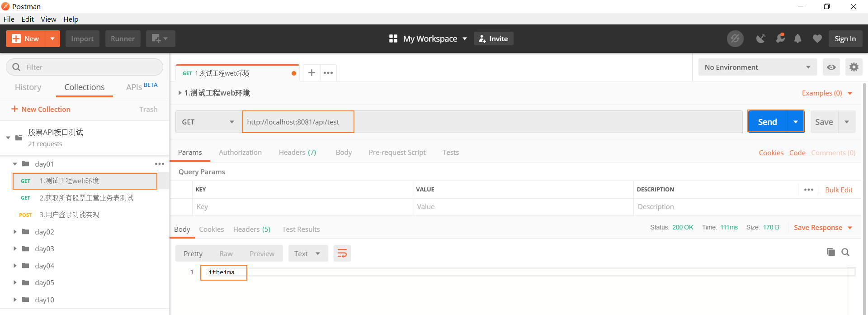Open the Help menu
Image resolution: width=868 pixels, height=315 pixels.
point(71,19)
